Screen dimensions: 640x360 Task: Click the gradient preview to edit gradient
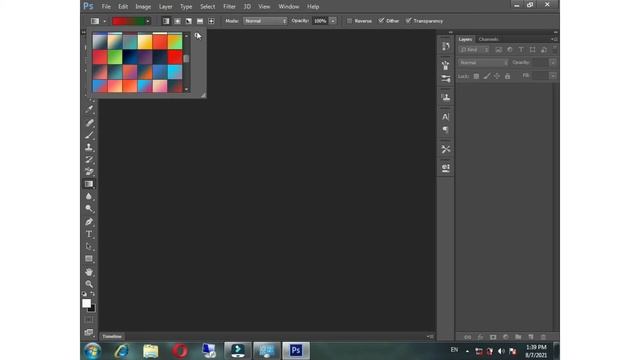coord(129,21)
